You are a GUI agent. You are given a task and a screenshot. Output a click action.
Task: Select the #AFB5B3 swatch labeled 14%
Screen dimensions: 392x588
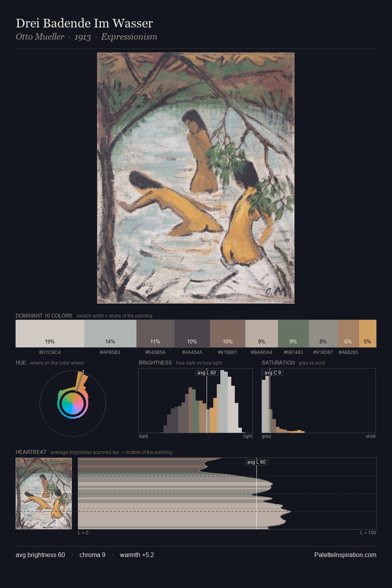pos(110,334)
